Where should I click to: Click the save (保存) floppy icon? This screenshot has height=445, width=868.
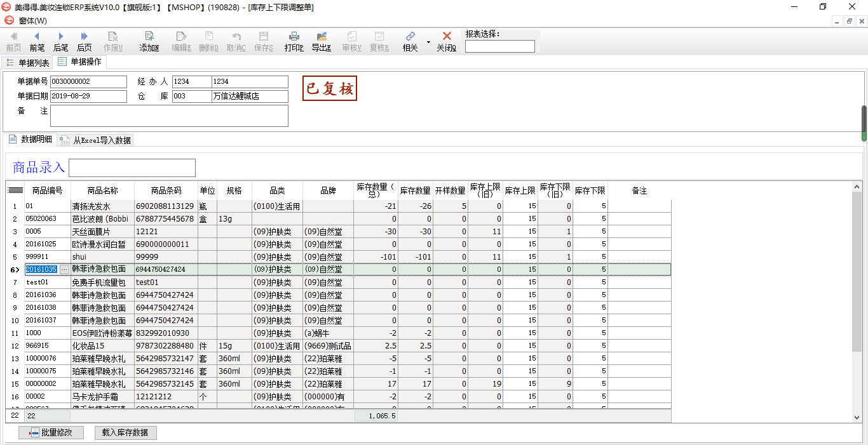[264, 37]
